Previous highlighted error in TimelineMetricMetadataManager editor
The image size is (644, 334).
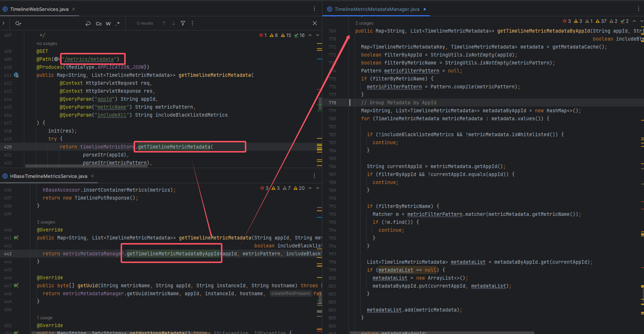click(634, 21)
